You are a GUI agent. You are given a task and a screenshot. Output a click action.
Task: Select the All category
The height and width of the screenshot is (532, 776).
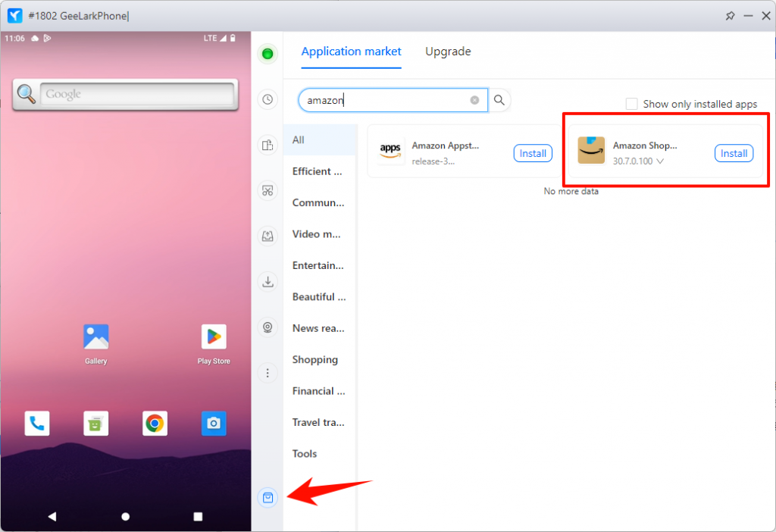320,140
